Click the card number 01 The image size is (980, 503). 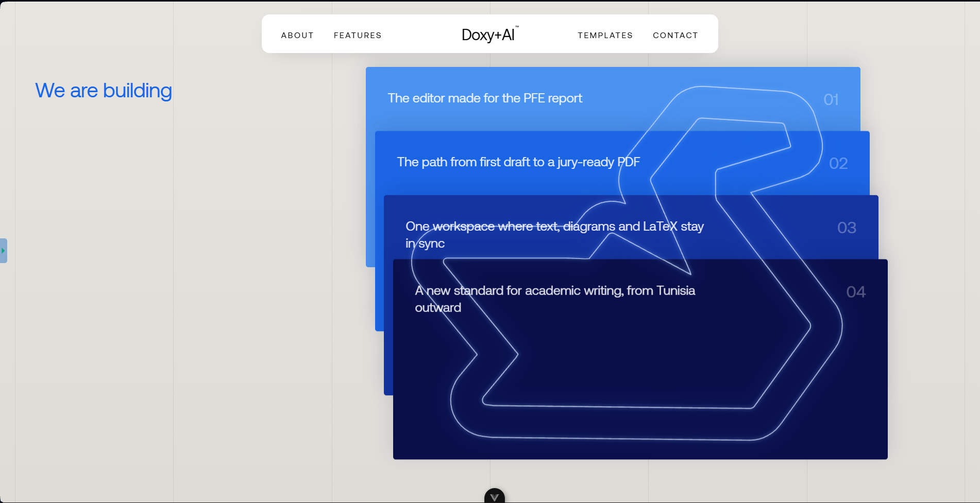pyautogui.click(x=831, y=99)
